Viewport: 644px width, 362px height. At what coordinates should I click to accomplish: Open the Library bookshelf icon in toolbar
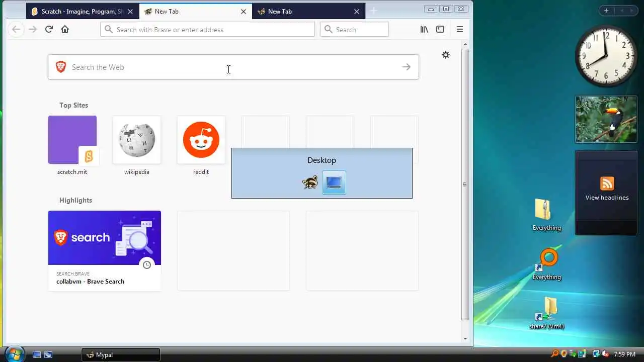[x=424, y=29]
